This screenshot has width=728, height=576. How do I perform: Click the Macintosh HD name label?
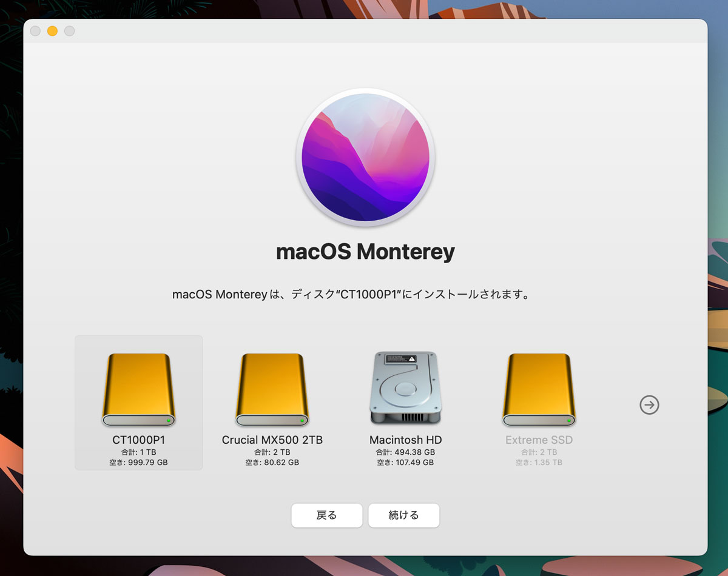click(405, 440)
